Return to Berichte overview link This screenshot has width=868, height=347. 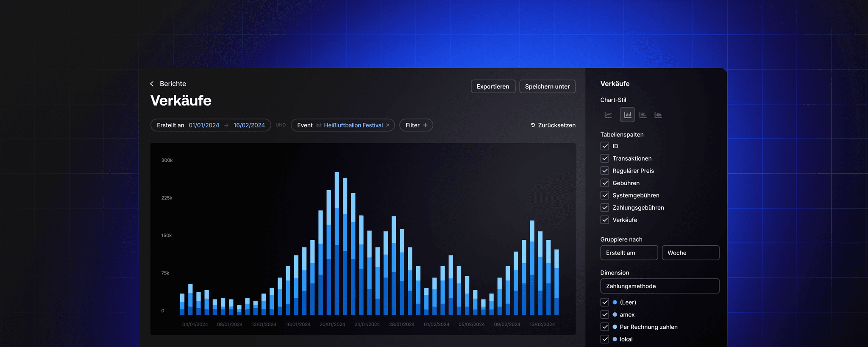click(173, 84)
